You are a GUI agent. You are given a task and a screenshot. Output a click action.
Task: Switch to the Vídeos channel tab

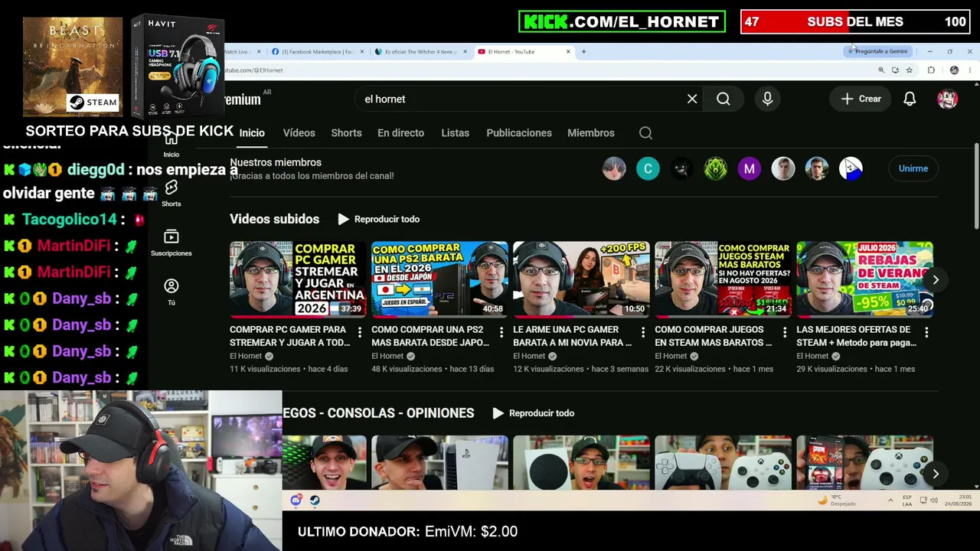tap(299, 133)
